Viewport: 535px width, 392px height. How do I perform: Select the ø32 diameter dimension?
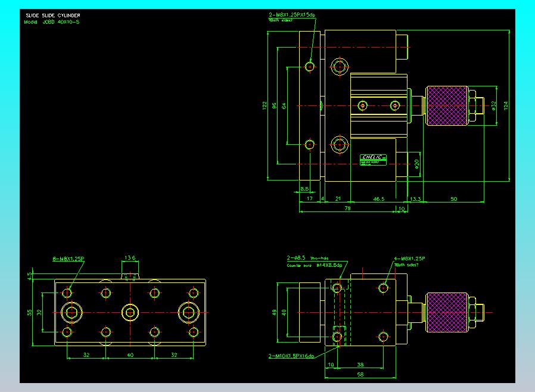pos(494,105)
